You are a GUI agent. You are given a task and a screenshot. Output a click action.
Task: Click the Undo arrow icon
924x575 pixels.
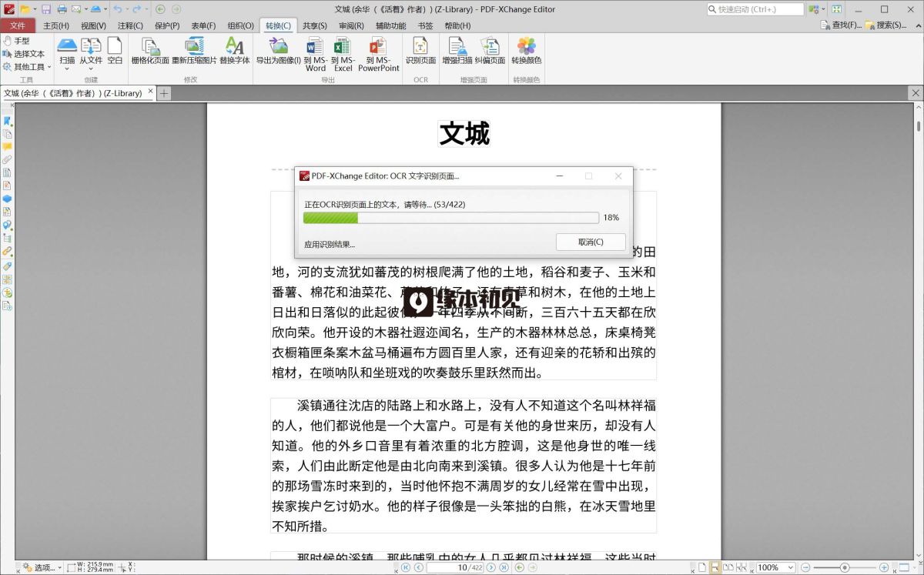tap(117, 9)
